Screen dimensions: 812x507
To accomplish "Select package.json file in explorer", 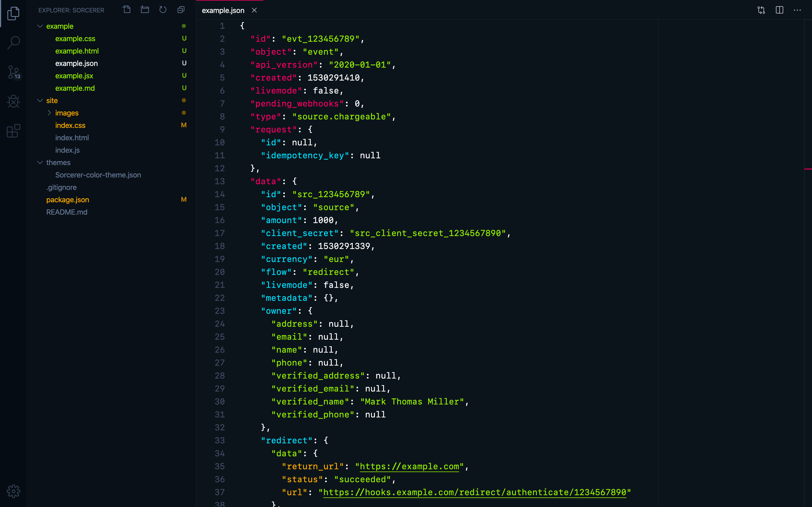I will point(67,199).
